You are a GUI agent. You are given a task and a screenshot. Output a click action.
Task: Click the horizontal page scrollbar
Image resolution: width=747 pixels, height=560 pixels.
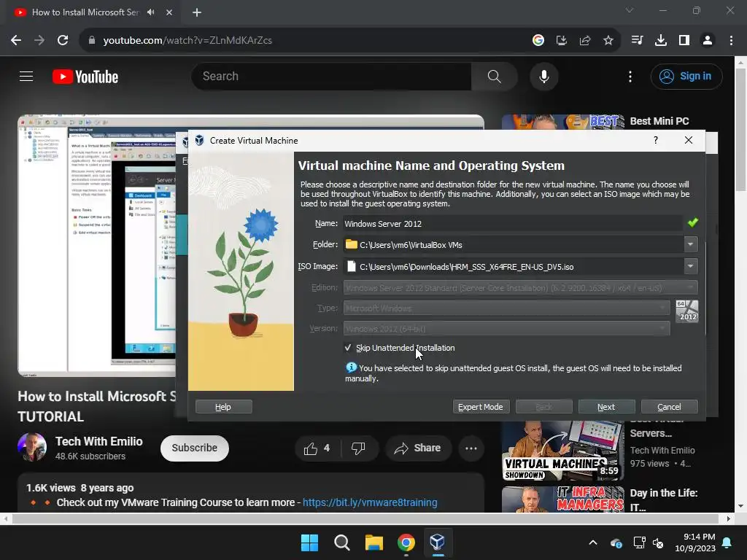point(365,518)
